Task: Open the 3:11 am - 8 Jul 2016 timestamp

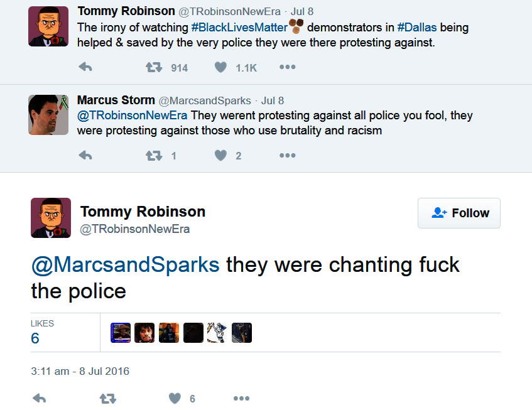Action: click(80, 371)
